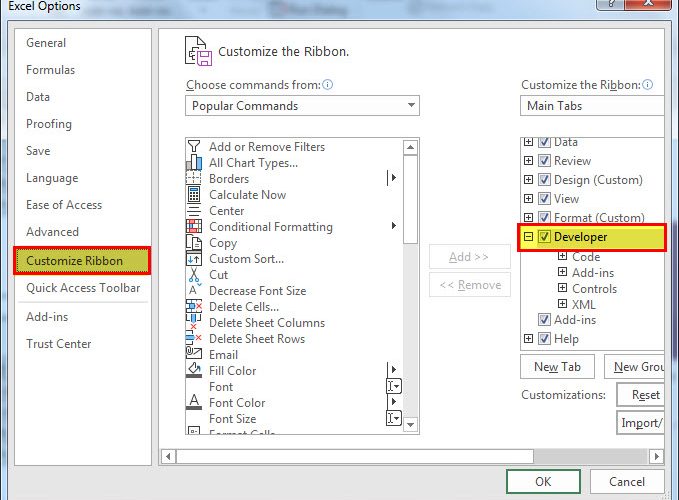Click the Add or Remove Filters funnel icon
679x500 pixels.
[x=194, y=146]
